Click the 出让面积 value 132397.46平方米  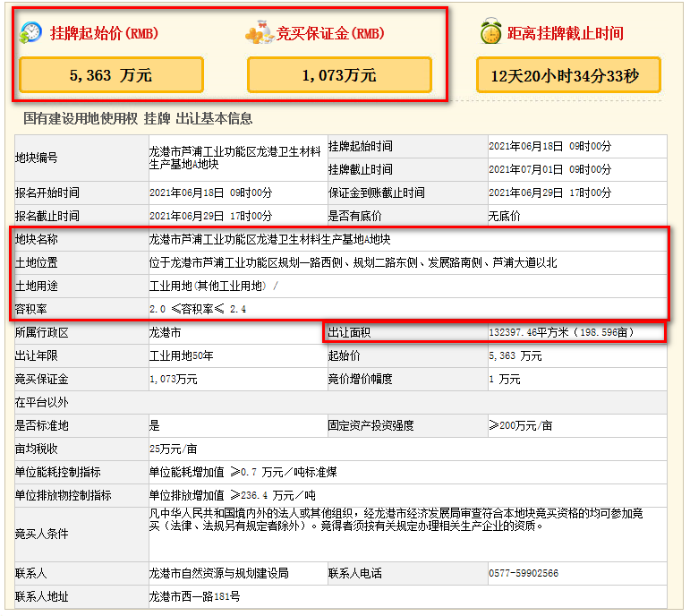point(529,332)
